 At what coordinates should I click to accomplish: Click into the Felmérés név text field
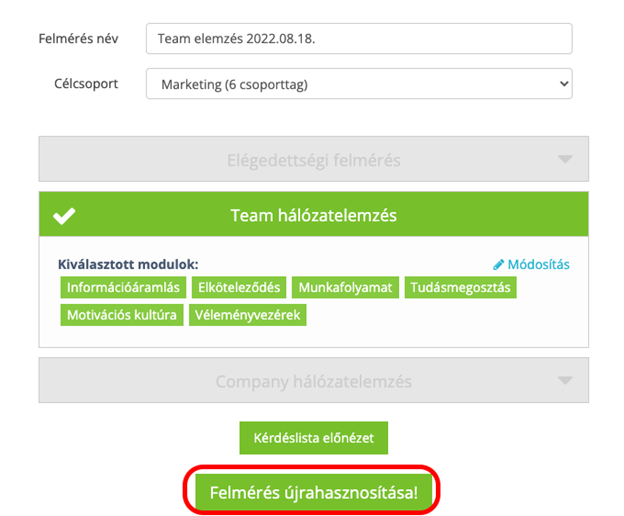[359, 39]
